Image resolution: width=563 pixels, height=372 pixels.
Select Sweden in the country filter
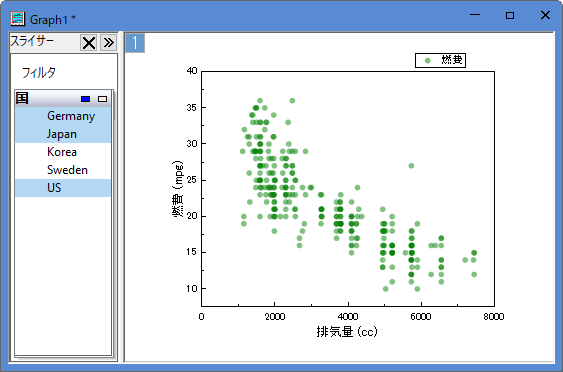pos(63,170)
